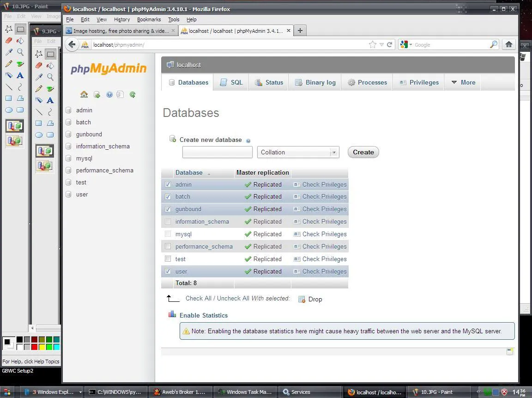Switch to the Image hosting browser tab
The height and width of the screenshot is (398, 532).
click(121, 31)
